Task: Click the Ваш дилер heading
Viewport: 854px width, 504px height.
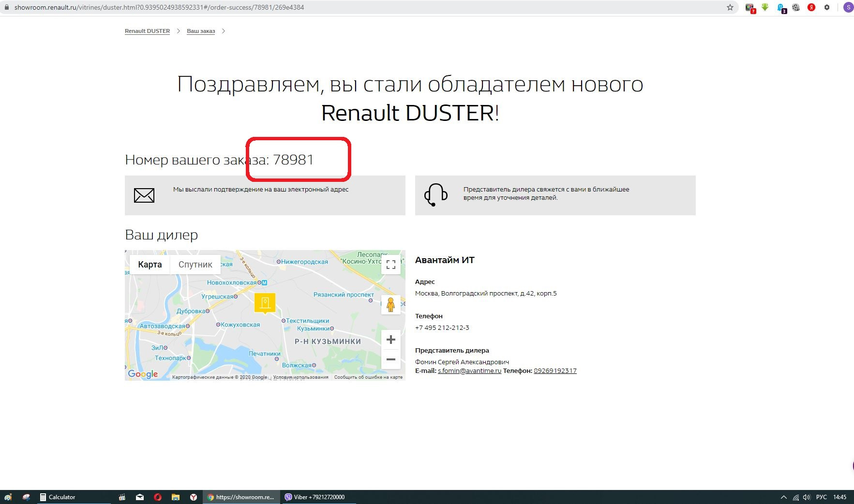Action: 161,235
